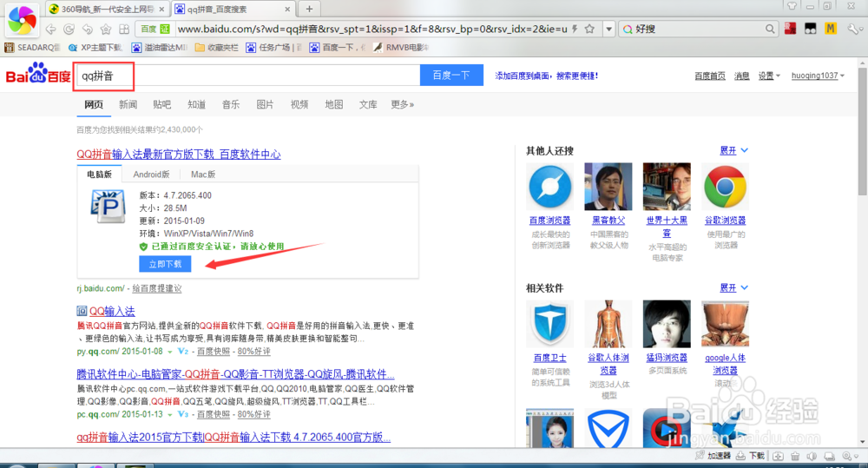Viewport: 868px width, 468px height.
Task: Click the favorites star beside the refresh icon
Action: 106,29
